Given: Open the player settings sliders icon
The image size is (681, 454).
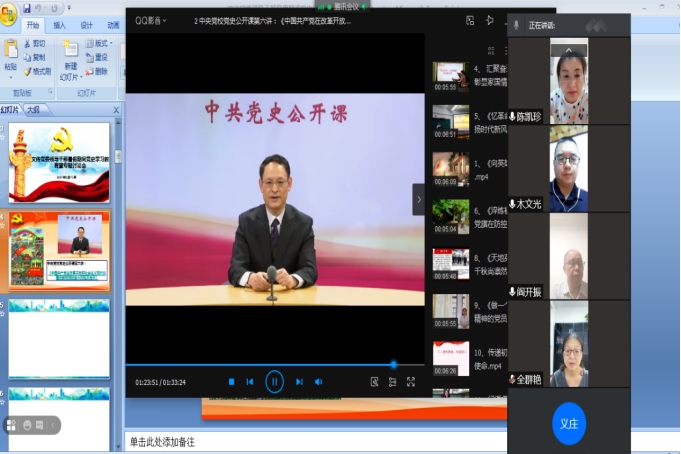Looking at the screenshot, I should [392, 381].
